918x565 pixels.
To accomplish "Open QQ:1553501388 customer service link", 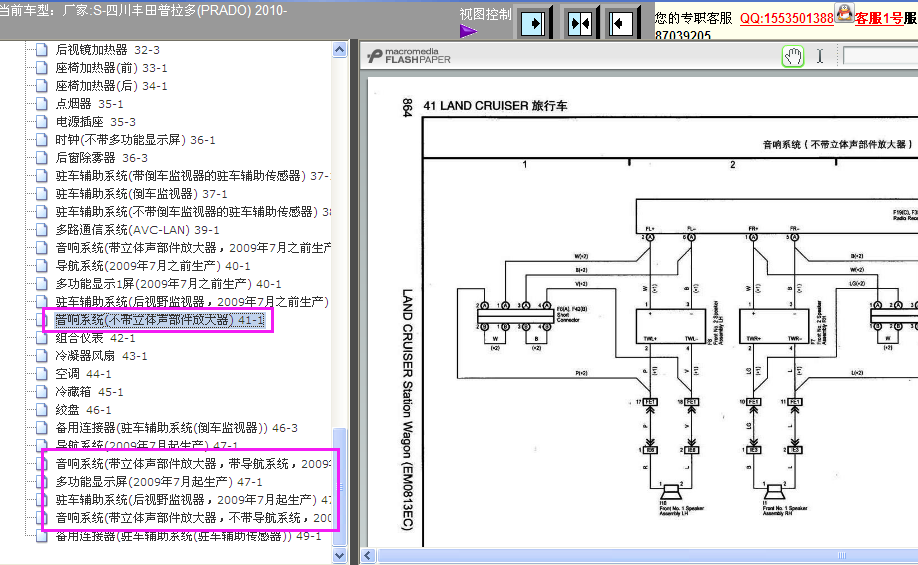I will [786, 18].
